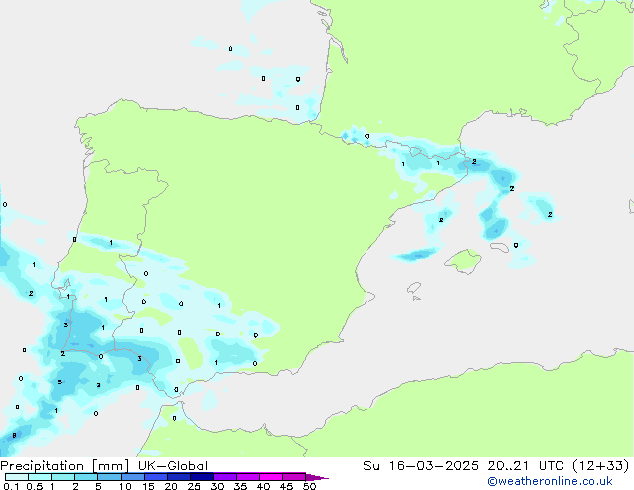Click the '(12+33)' forecast run label
Viewport: 634px width, 490px height.
pyautogui.click(x=601, y=466)
